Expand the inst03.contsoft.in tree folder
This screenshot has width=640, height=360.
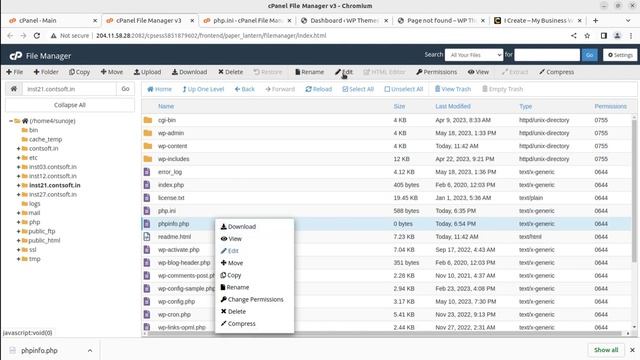[x=18, y=167]
